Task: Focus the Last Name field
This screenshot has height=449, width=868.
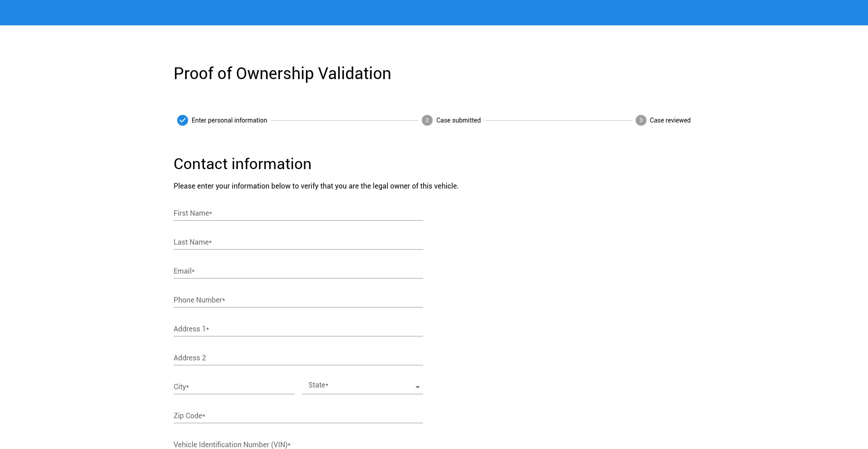Action: tap(298, 242)
